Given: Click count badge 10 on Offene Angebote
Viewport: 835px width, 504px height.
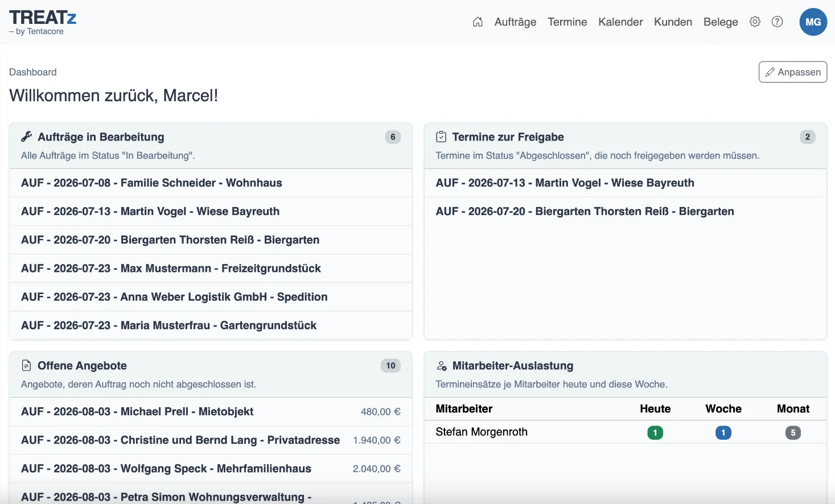Looking at the screenshot, I should click(x=390, y=365).
